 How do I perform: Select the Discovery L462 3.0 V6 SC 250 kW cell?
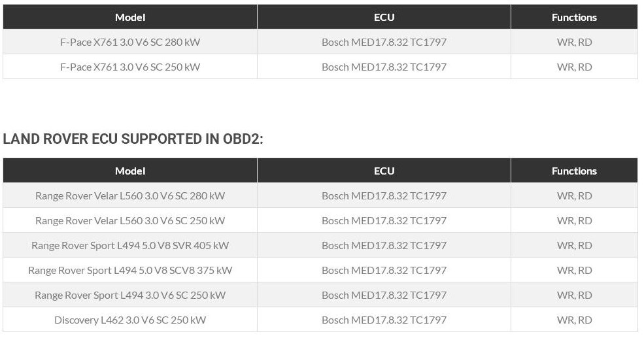130,320
